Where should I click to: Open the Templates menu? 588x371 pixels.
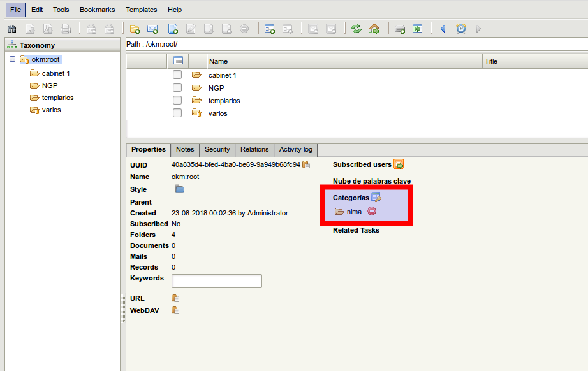(x=141, y=10)
